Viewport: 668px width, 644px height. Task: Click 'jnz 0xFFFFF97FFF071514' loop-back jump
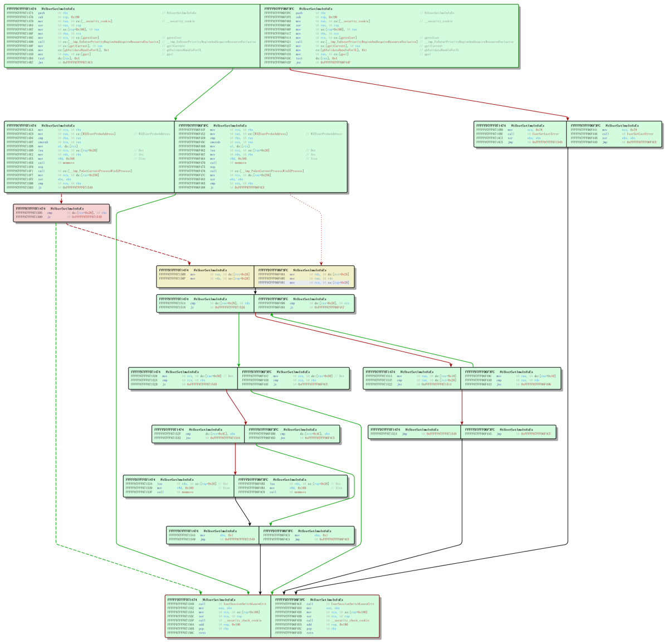[408, 384]
